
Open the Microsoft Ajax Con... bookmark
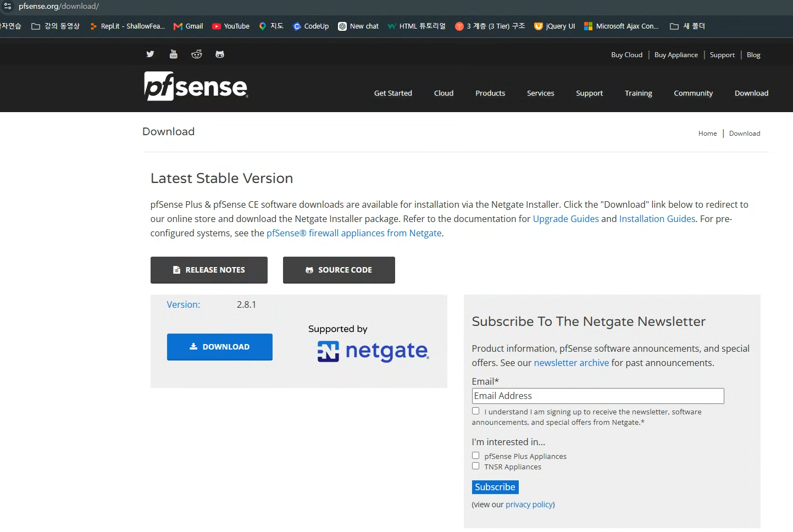(621, 26)
